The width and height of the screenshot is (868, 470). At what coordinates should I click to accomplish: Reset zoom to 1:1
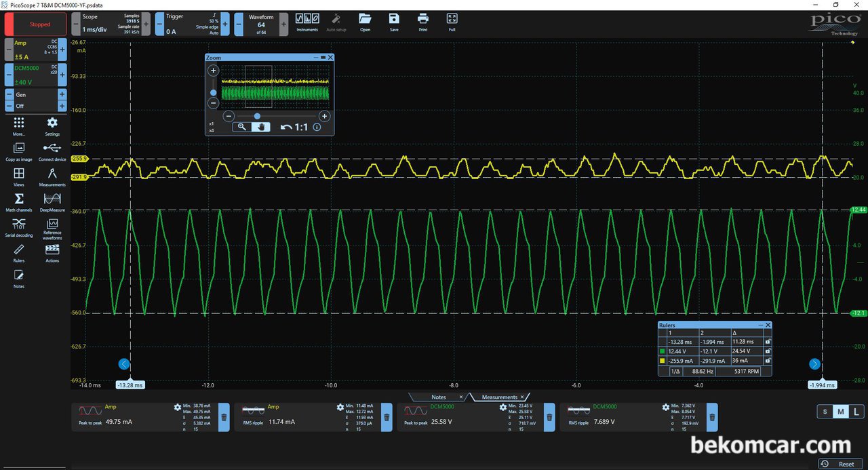(x=301, y=127)
